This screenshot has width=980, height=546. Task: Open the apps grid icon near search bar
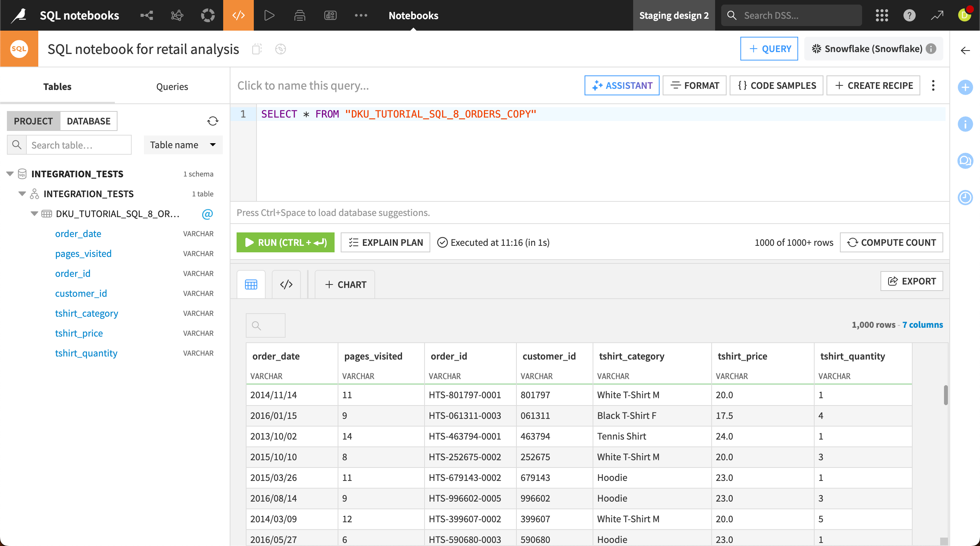(x=882, y=15)
